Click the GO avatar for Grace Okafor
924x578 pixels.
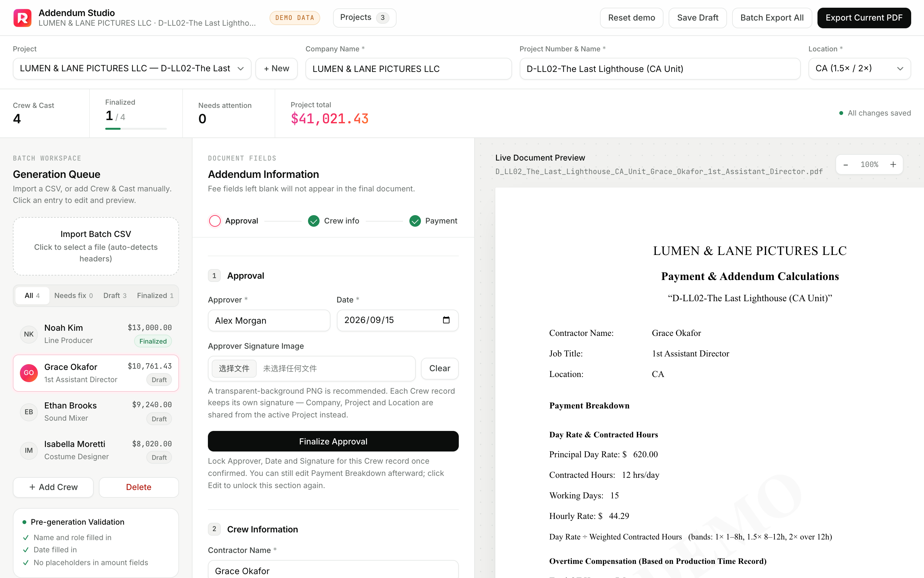pyautogui.click(x=29, y=373)
